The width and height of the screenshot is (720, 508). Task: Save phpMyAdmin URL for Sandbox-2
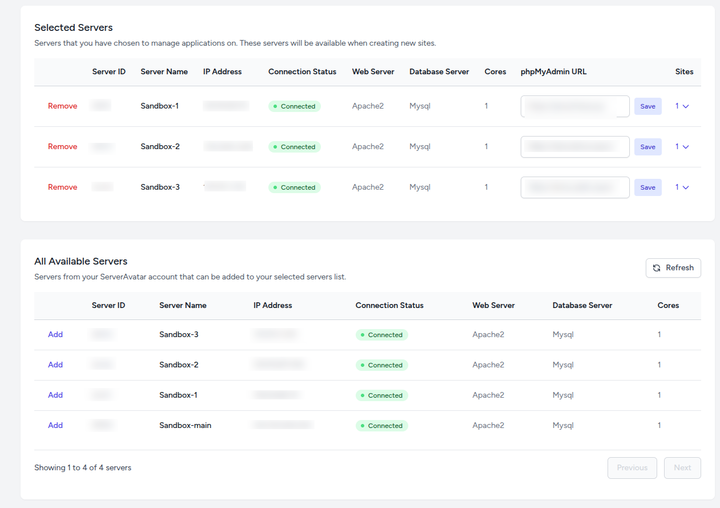[x=648, y=147]
